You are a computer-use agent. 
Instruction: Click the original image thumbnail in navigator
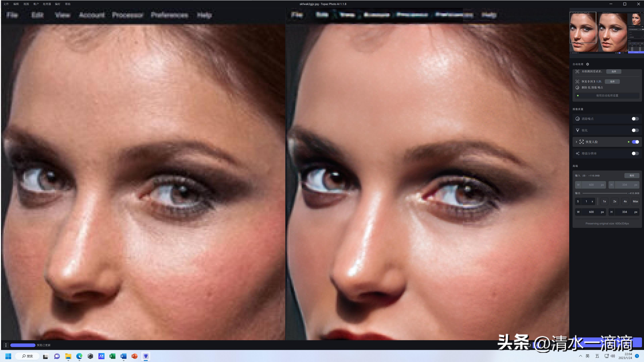[583, 27]
